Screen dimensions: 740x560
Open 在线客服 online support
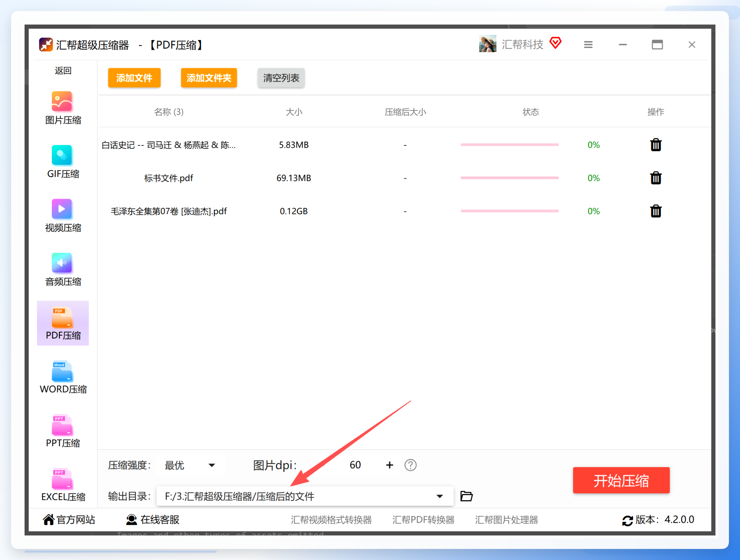pos(152,520)
